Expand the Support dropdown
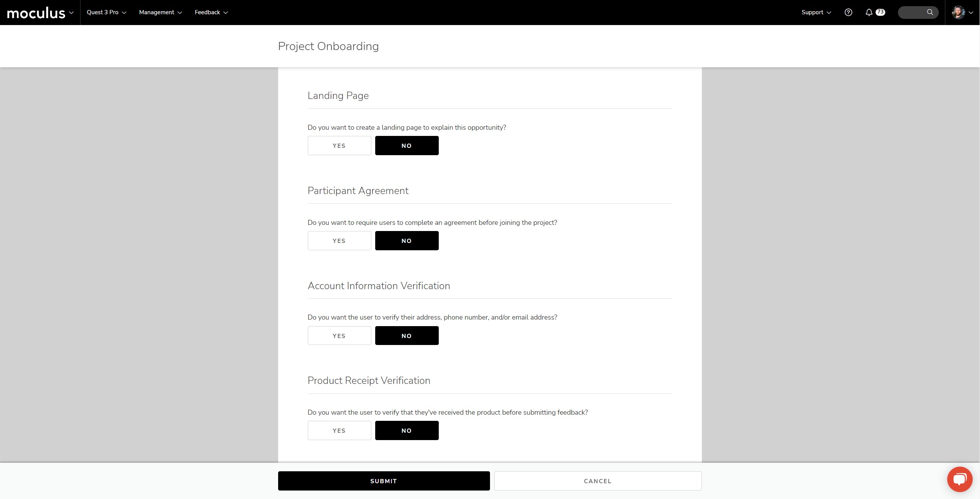Image resolution: width=980 pixels, height=499 pixels. click(x=816, y=12)
